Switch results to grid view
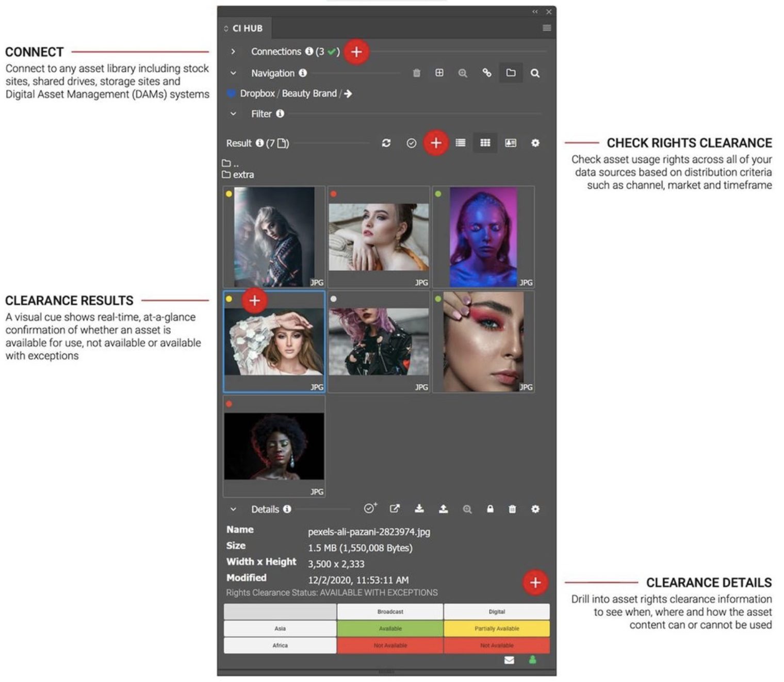This screenshot has height=682, width=784. pos(485,143)
